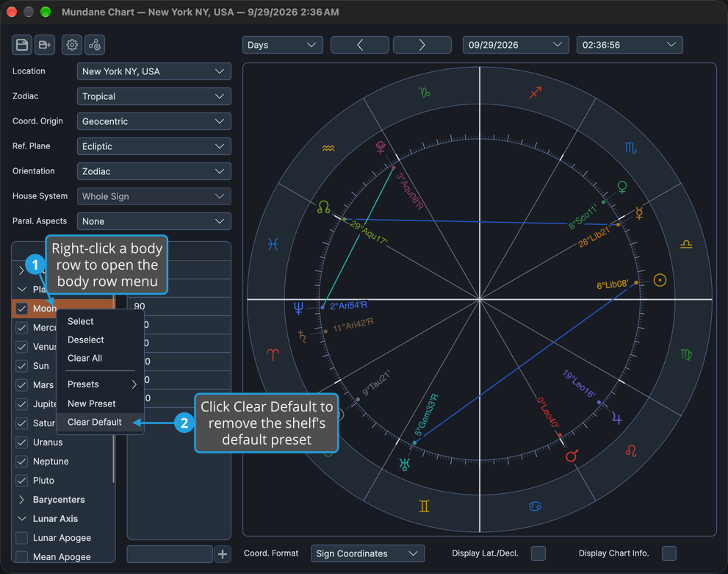Screen dimensions: 728x574
Task: Step forward one day with right arrow
Action: pos(422,45)
